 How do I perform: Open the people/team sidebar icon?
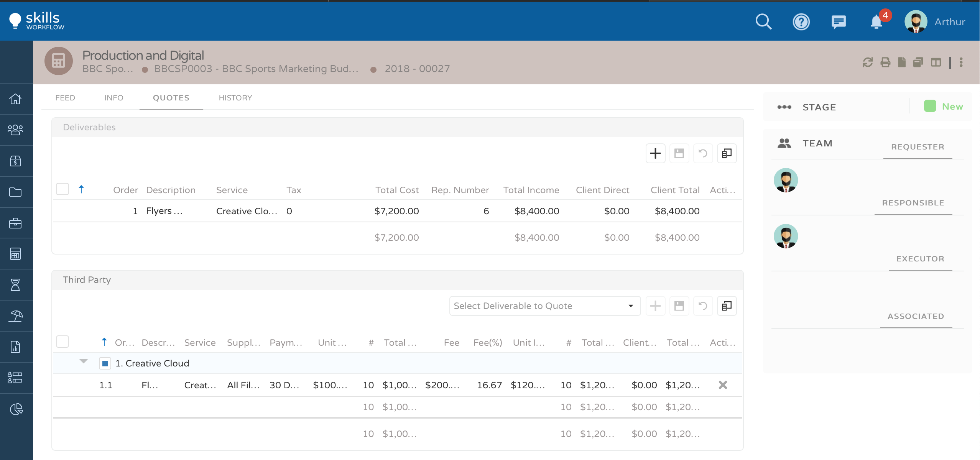[15, 130]
